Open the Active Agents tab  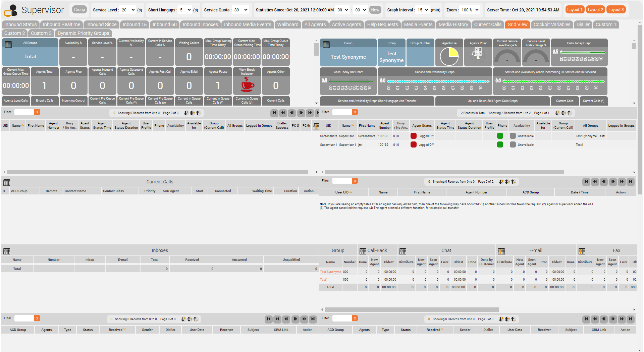(x=346, y=24)
